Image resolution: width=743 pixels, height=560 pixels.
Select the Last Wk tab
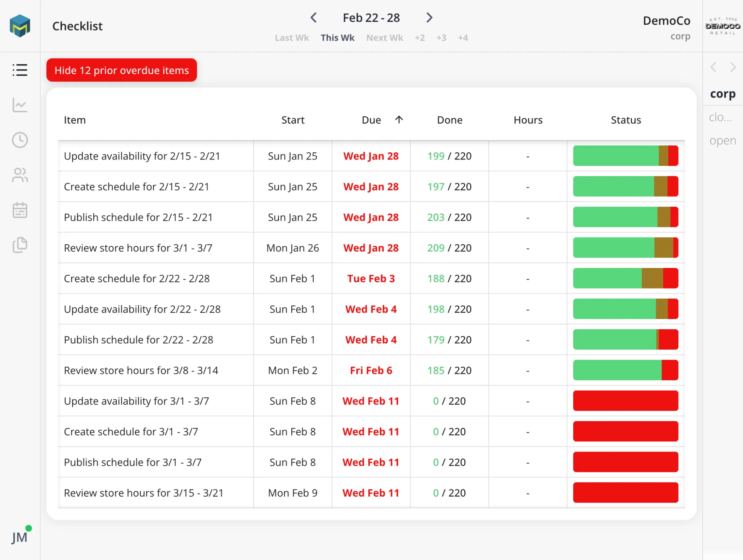click(292, 38)
